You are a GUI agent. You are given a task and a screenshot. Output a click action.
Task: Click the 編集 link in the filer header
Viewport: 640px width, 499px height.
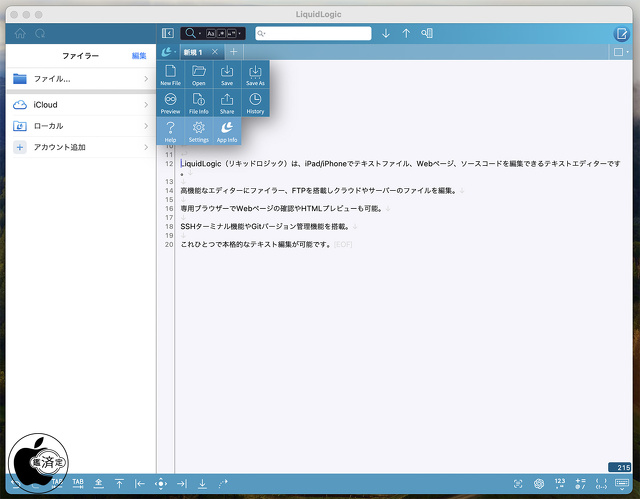click(139, 56)
